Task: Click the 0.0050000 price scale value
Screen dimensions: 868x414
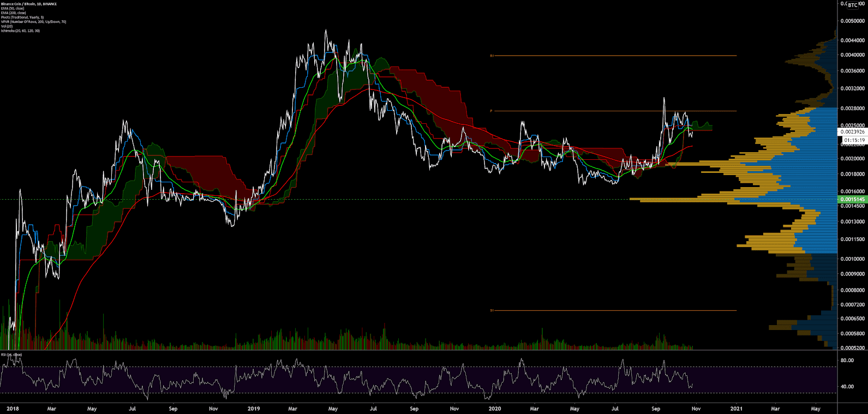Action: point(853,21)
